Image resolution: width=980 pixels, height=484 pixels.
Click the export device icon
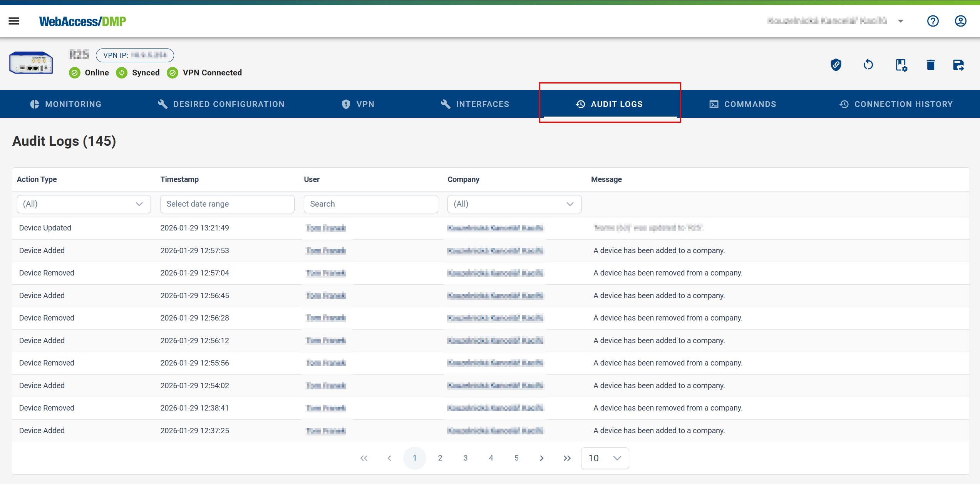[x=959, y=65]
